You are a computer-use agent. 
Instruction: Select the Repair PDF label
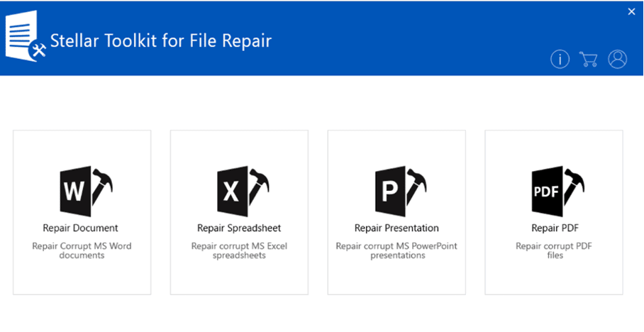(x=555, y=228)
